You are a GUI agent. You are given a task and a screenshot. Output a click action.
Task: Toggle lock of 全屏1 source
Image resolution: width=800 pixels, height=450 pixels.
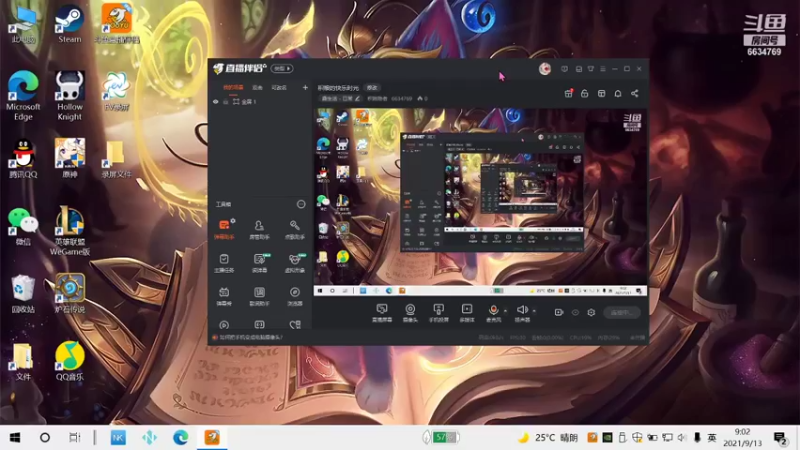(x=226, y=102)
